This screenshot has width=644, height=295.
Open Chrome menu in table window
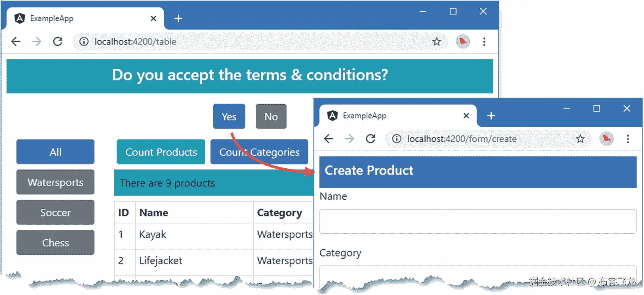pos(484,42)
